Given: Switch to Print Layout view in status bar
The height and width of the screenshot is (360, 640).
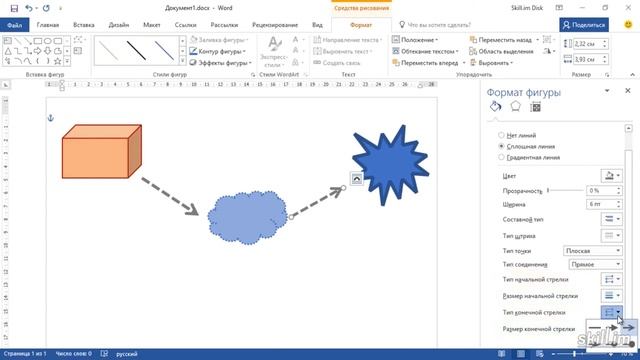Looking at the screenshot, I should tap(521, 354).
